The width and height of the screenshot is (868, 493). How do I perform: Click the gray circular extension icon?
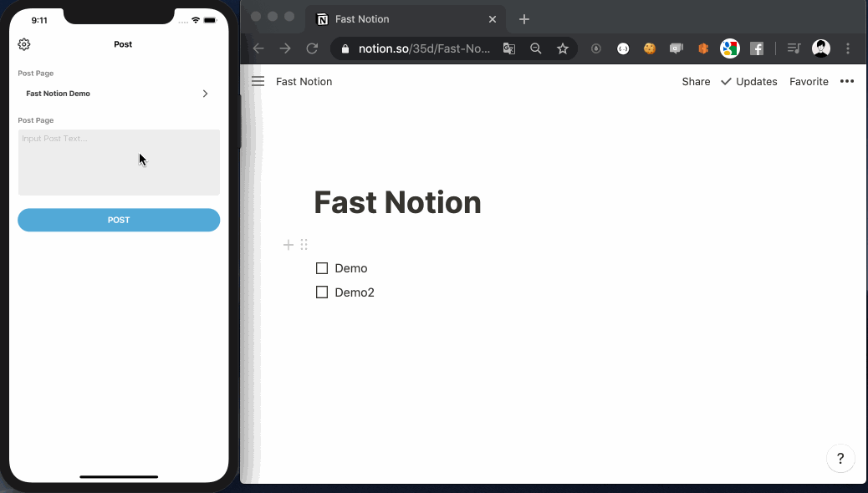(x=596, y=48)
